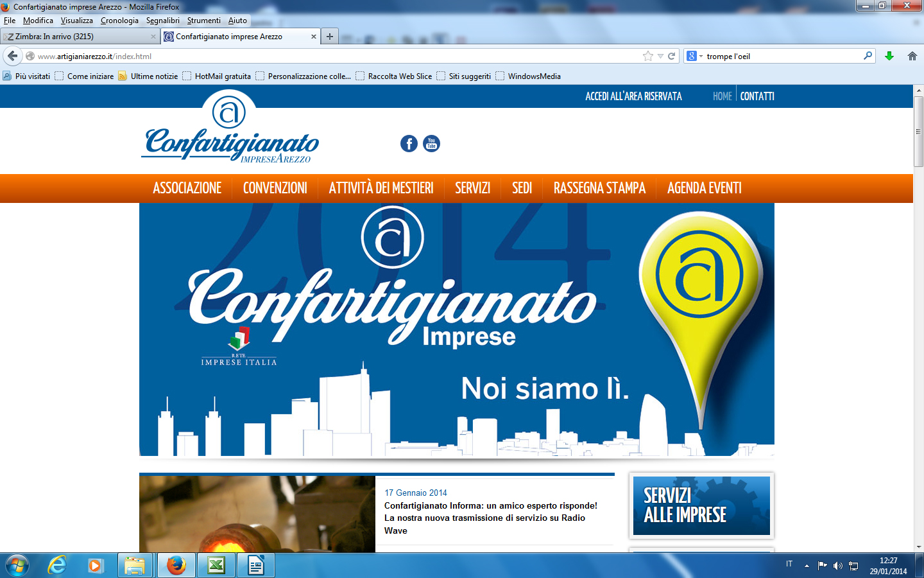924x578 pixels.
Task: Open the Personalizzazione colle... bookmark
Action: pos(304,76)
